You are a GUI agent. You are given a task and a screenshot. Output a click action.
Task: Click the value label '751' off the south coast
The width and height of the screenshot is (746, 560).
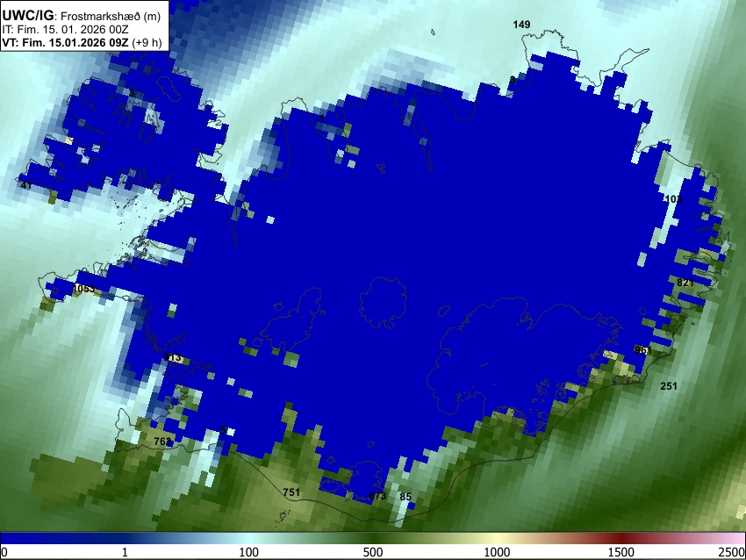pyautogui.click(x=291, y=492)
